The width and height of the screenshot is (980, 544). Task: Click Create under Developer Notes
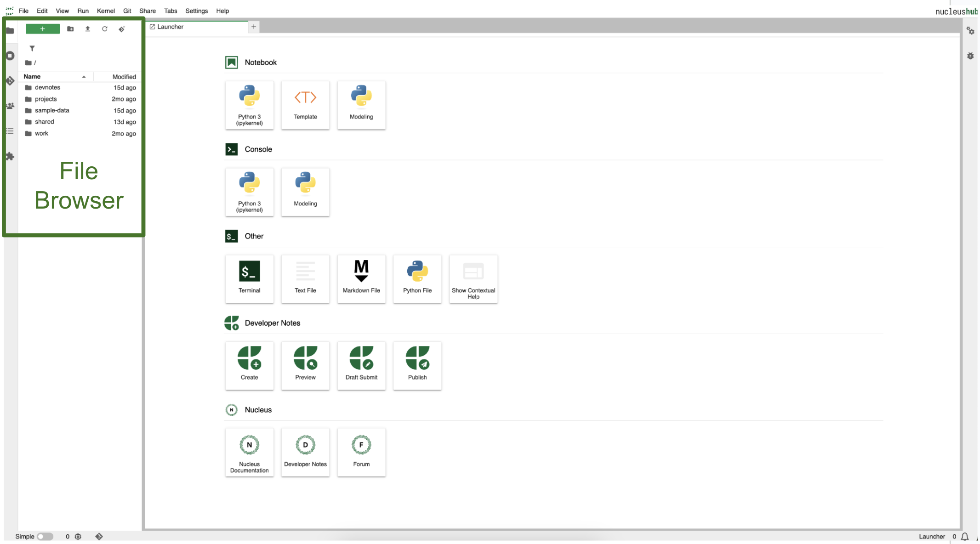(x=249, y=366)
